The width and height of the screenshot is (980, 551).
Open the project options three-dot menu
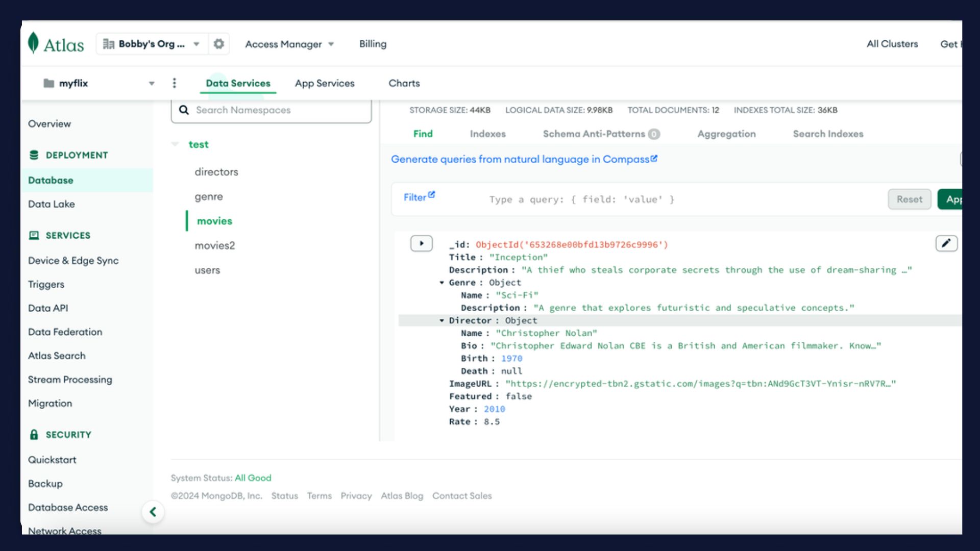pyautogui.click(x=175, y=83)
